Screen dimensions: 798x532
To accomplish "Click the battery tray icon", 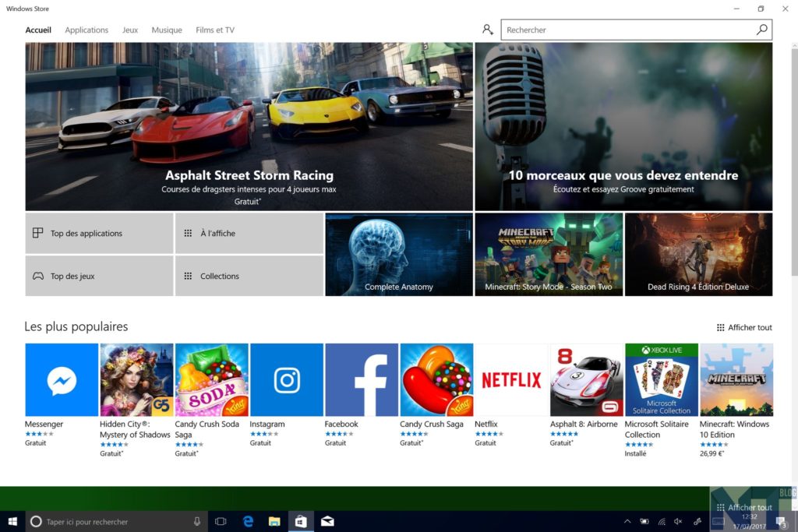I will 644,521.
